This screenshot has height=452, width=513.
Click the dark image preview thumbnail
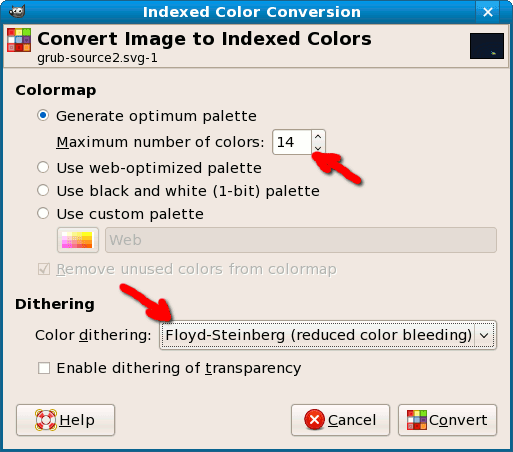[487, 46]
